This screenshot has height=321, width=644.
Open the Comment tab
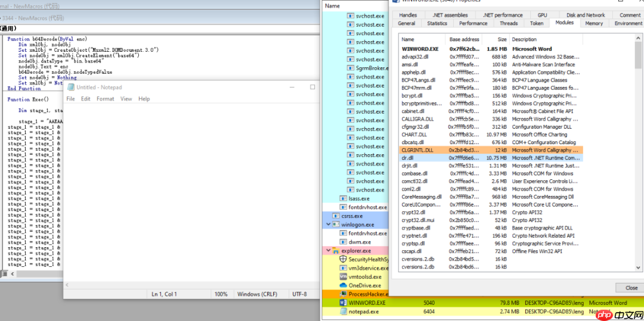[630, 15]
